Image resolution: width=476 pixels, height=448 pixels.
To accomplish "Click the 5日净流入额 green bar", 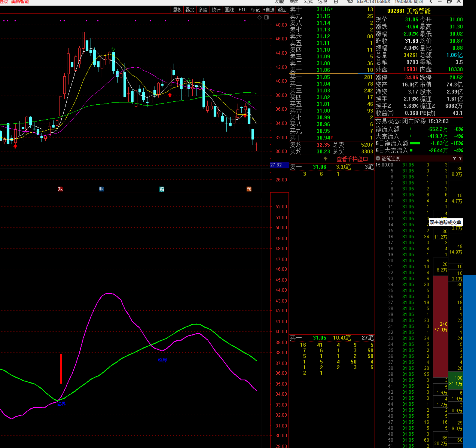I will pyautogui.click(x=415, y=143).
